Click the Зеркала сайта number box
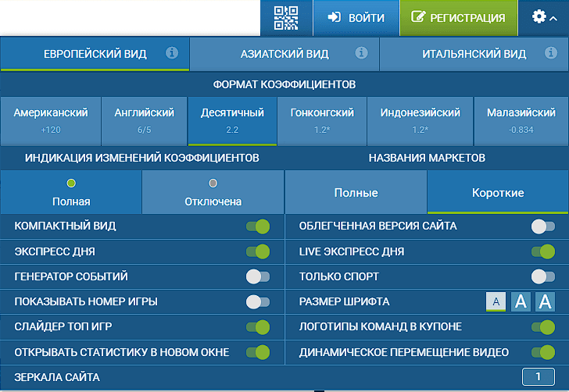This screenshot has width=569, height=392. click(x=538, y=377)
